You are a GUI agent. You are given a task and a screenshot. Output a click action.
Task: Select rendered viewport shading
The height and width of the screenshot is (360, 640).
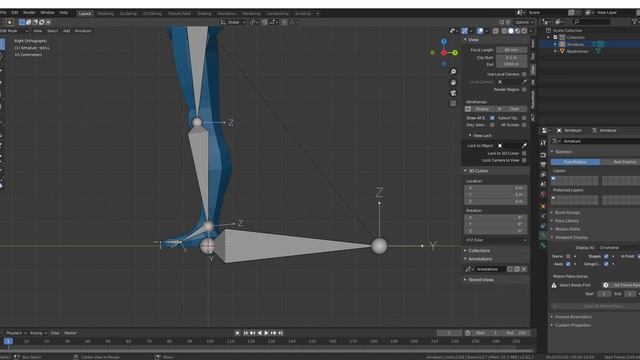(524, 31)
